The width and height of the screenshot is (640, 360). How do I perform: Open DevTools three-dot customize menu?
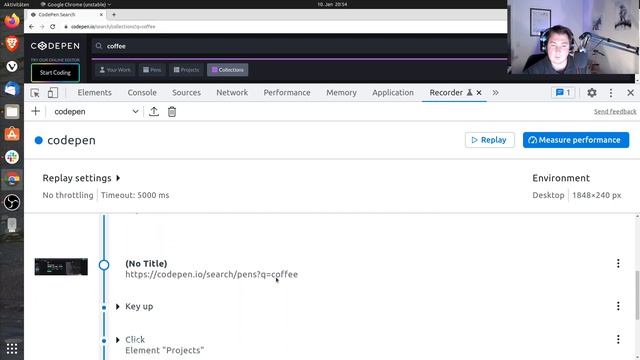pyautogui.click(x=611, y=93)
